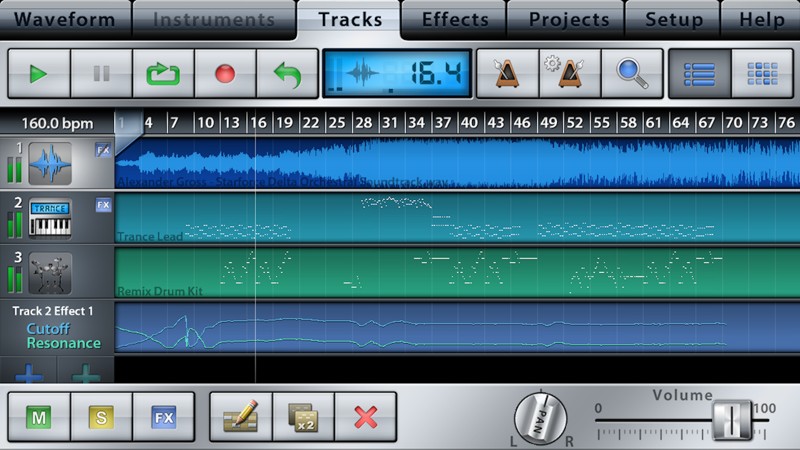Click timeline ruler at bar 49

549,123
